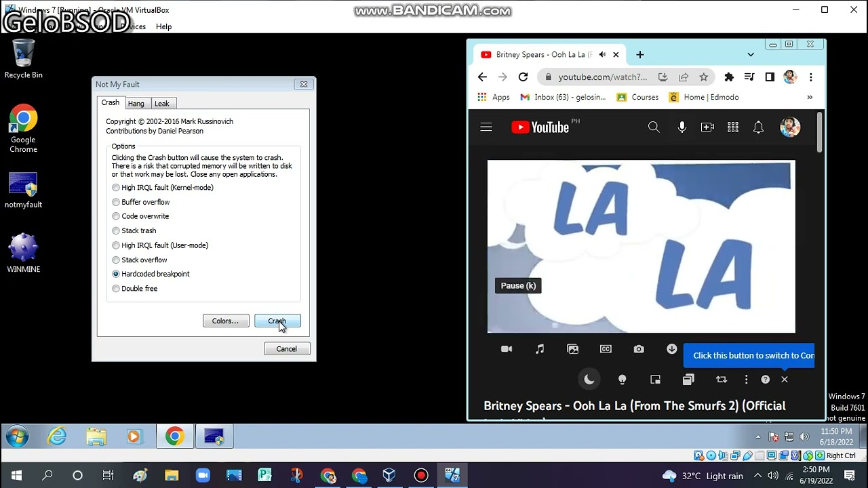868x488 pixels.
Task: Click the Crash button in Not My Fault
Action: click(x=277, y=321)
